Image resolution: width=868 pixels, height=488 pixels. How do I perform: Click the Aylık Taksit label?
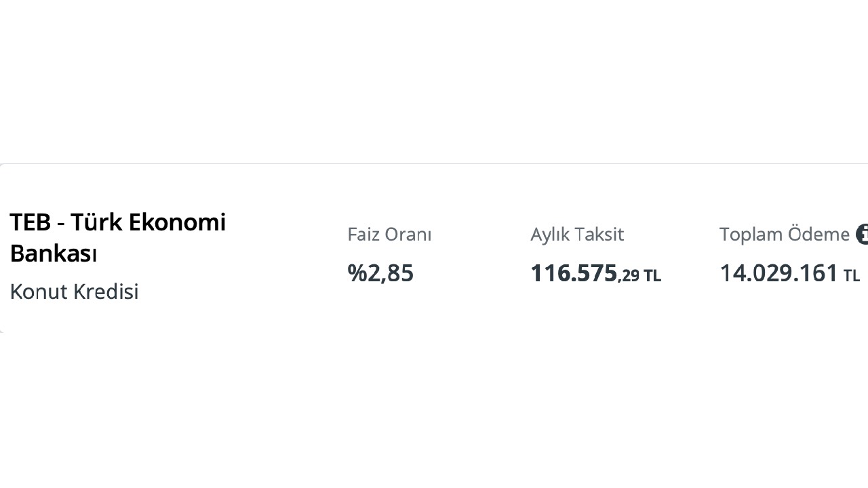577,235
